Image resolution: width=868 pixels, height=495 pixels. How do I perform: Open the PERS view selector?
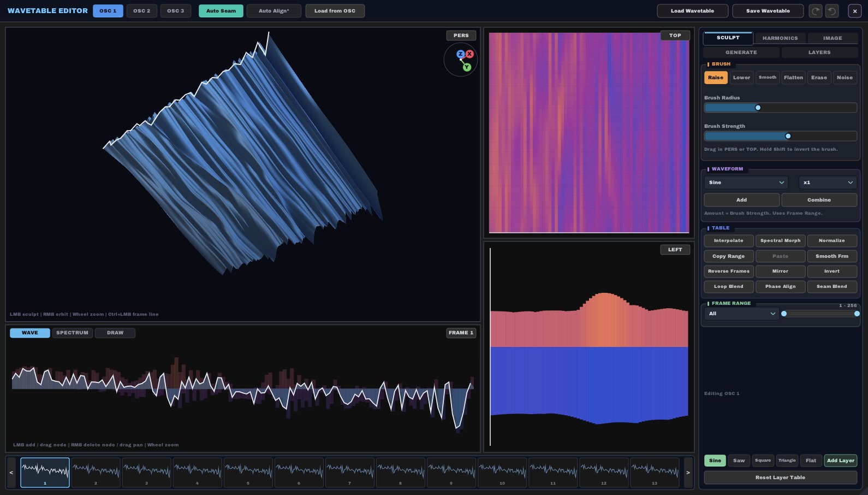[x=461, y=36]
